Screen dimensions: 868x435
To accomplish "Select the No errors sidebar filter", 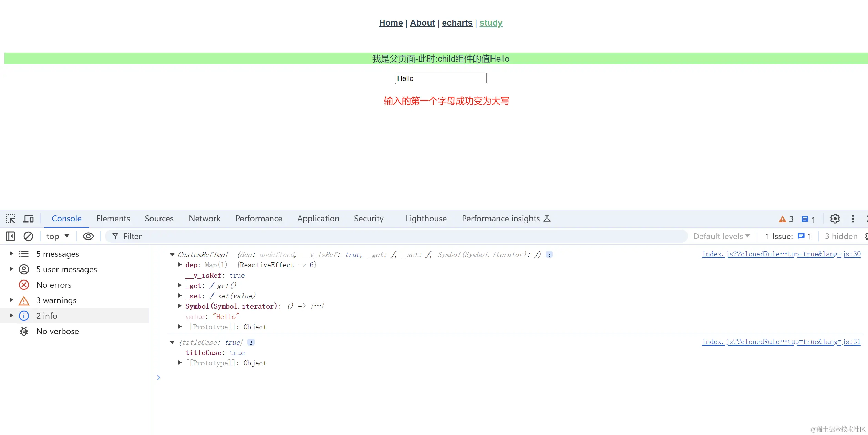I will [54, 285].
